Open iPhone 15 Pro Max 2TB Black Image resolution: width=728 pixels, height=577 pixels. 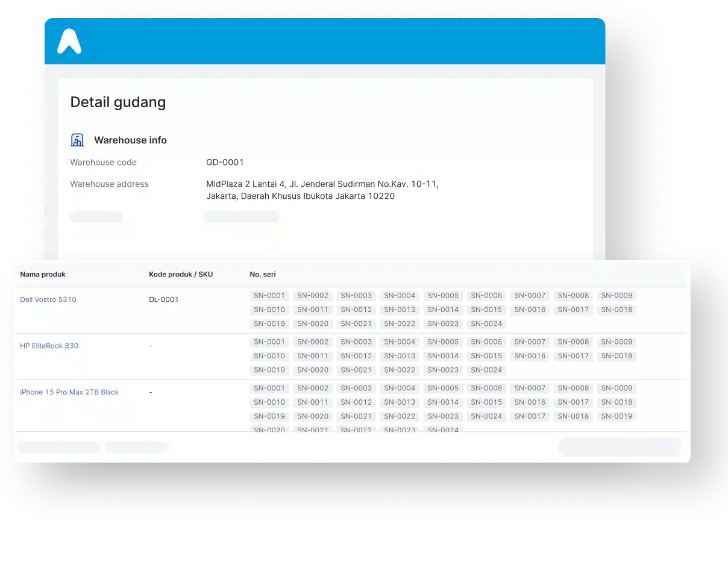(x=69, y=392)
